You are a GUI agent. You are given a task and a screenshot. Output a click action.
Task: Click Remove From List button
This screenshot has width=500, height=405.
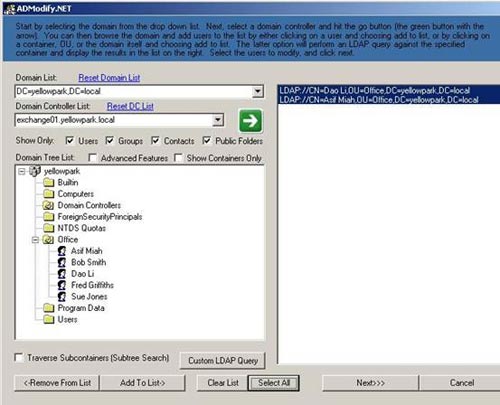point(57,383)
